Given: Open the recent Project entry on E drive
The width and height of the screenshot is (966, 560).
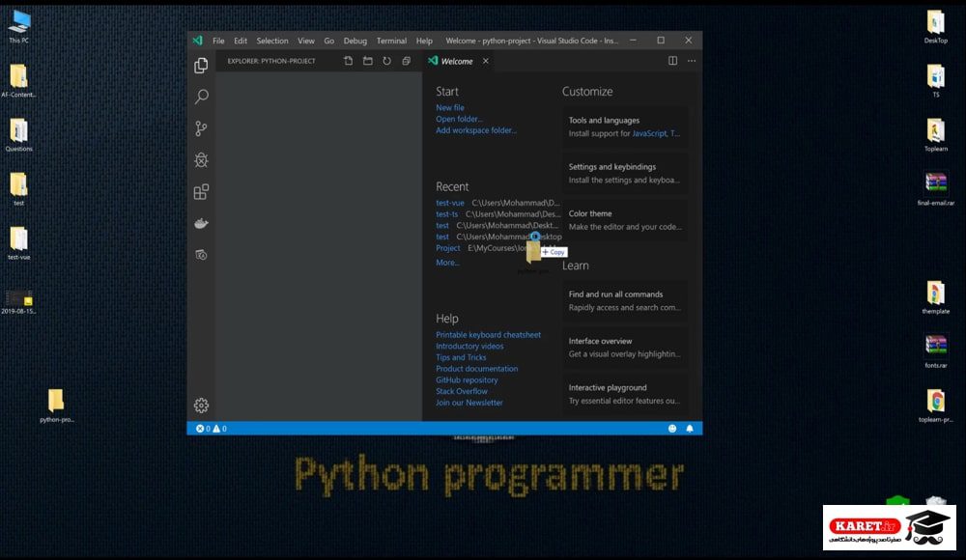Looking at the screenshot, I should click(x=448, y=248).
